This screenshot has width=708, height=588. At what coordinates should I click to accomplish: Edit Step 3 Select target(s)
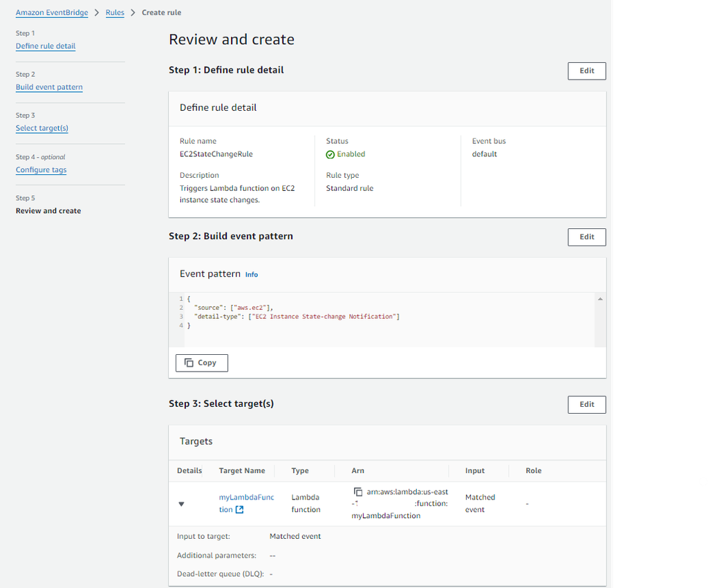(x=586, y=404)
